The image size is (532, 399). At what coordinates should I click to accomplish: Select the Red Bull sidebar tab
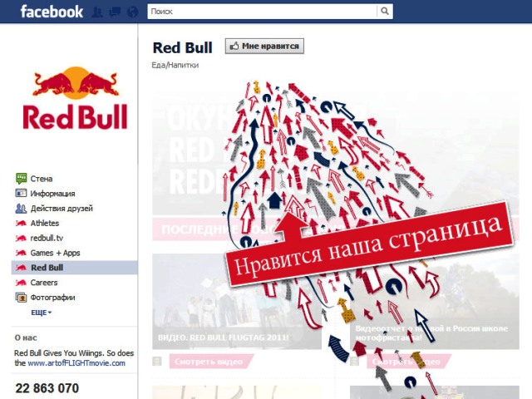click(75, 268)
